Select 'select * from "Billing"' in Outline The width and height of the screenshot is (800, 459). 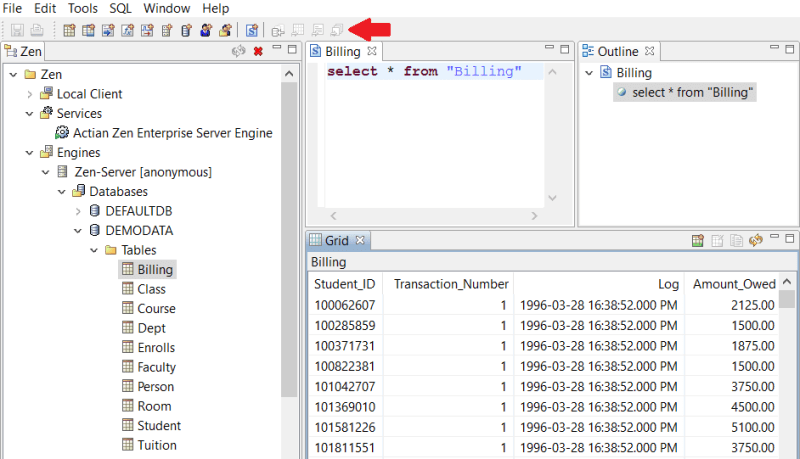(x=685, y=92)
